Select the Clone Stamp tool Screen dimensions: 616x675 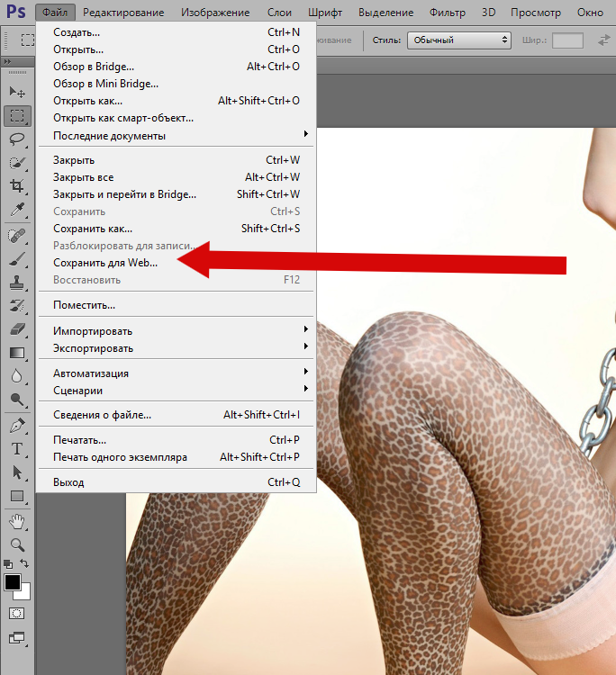pos(17,283)
